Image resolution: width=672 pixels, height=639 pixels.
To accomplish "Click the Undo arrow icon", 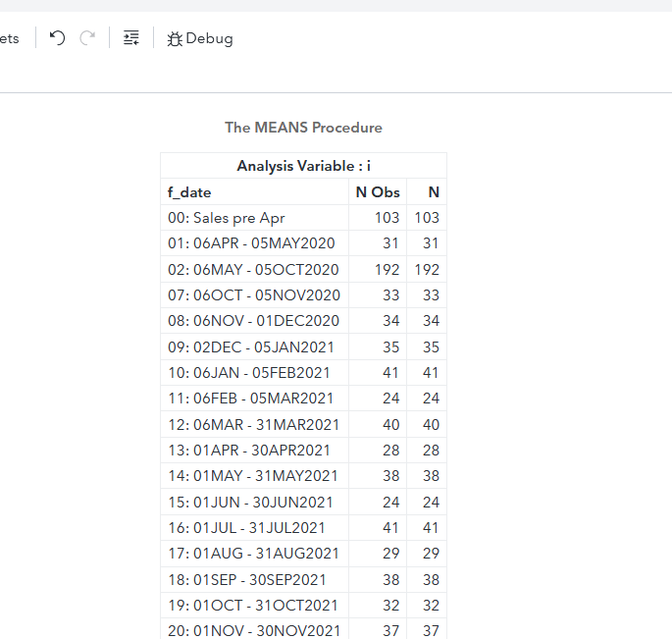I will (58, 38).
